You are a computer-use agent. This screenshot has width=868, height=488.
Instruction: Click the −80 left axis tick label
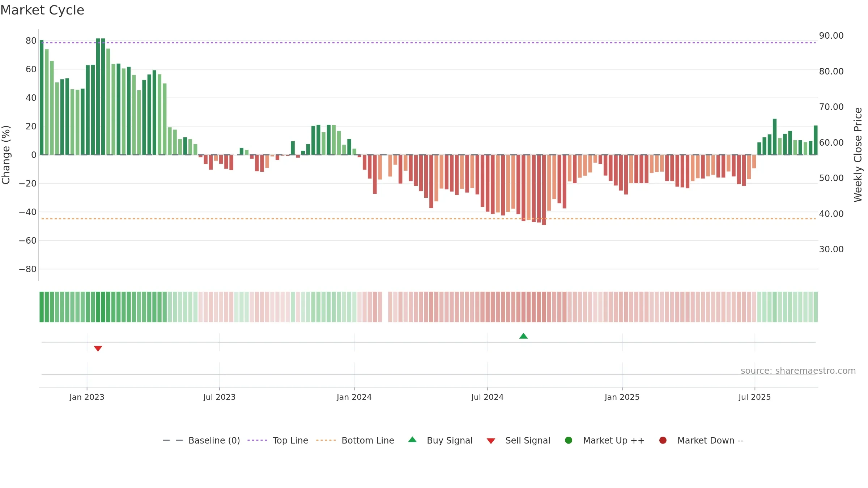click(x=28, y=269)
